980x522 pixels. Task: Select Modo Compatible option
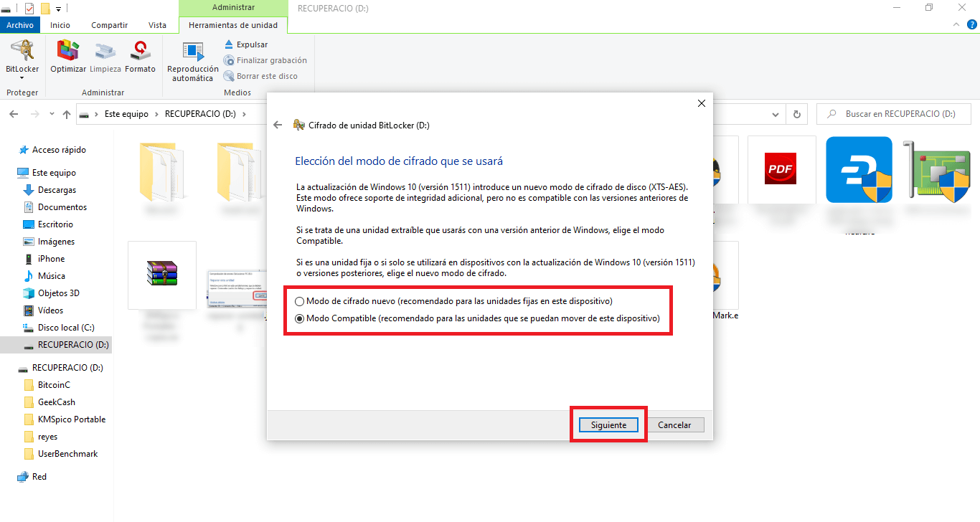tap(477, 318)
